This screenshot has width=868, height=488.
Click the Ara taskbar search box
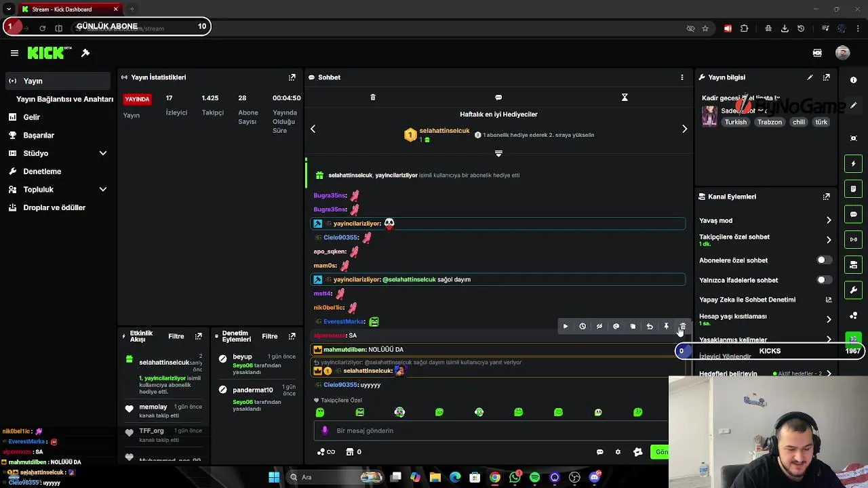click(x=336, y=477)
